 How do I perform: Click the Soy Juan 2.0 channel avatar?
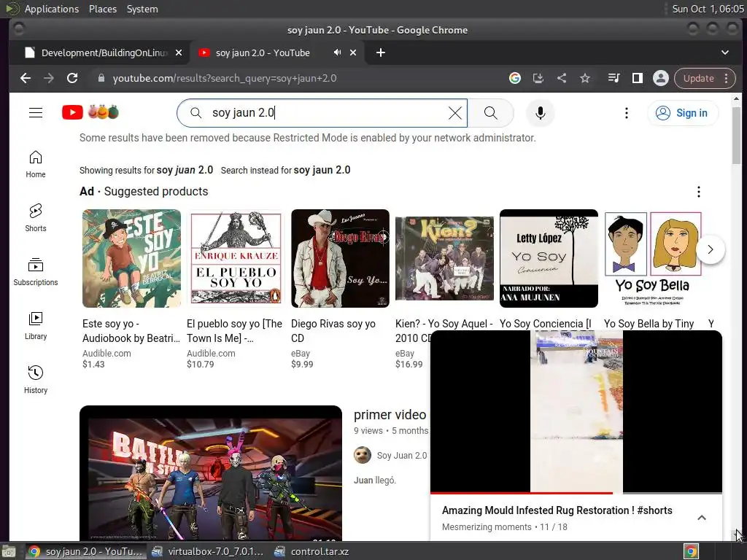coord(363,455)
